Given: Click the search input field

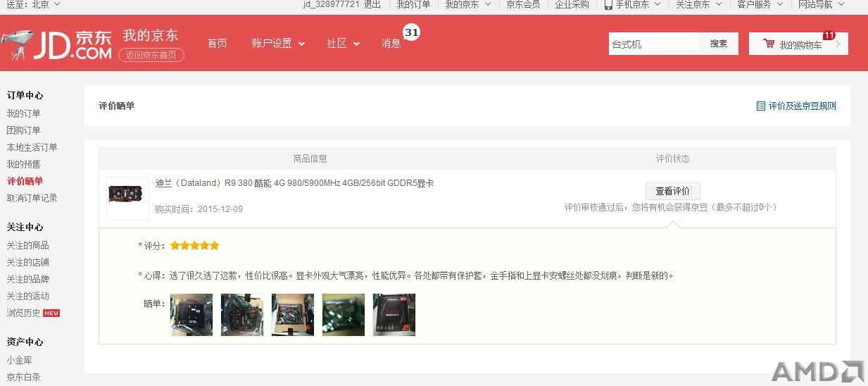Looking at the screenshot, I should click(x=654, y=44).
